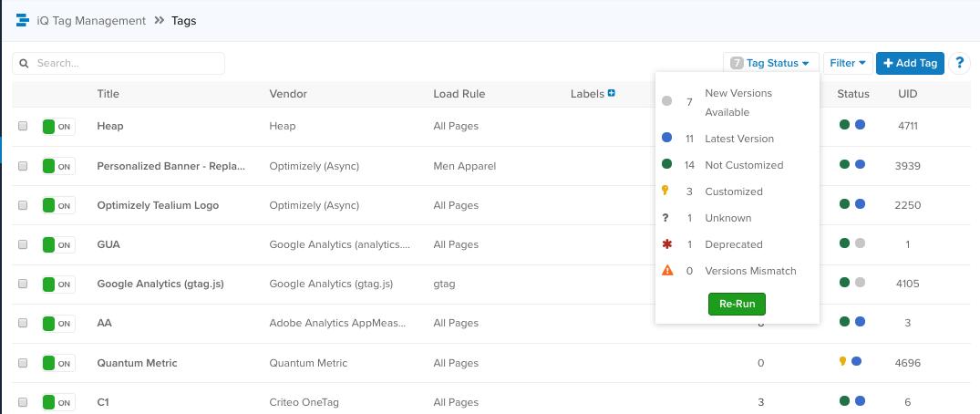The image size is (980, 414).
Task: Click the Men Apparel load rule
Action: coord(464,166)
